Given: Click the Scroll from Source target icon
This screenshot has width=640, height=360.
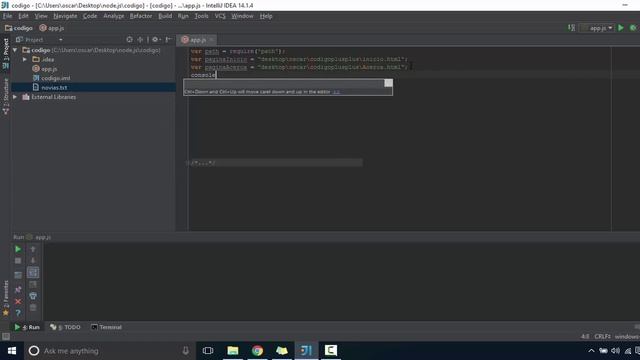Looking at the screenshot, I should click(x=129, y=40).
